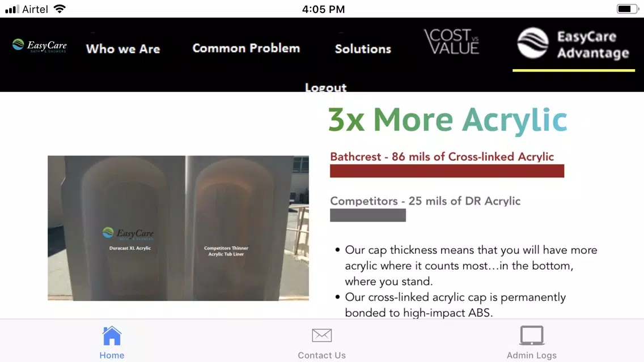Tap the Admin Logs tab label
The width and height of the screenshot is (644, 362).
pos(531,355)
